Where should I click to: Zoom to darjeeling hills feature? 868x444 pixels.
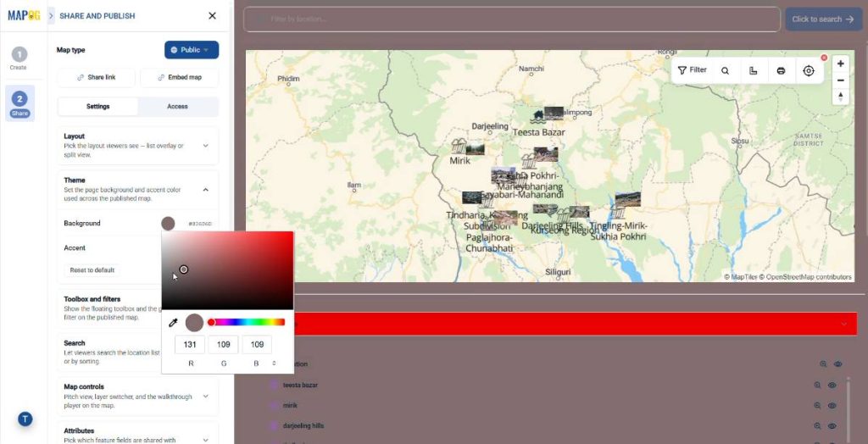click(x=817, y=425)
